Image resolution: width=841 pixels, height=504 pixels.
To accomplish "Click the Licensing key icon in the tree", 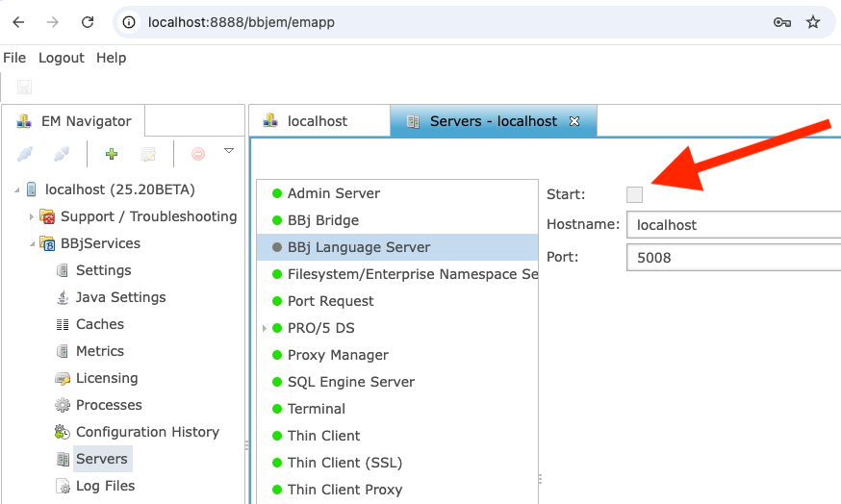I will click(x=63, y=379).
